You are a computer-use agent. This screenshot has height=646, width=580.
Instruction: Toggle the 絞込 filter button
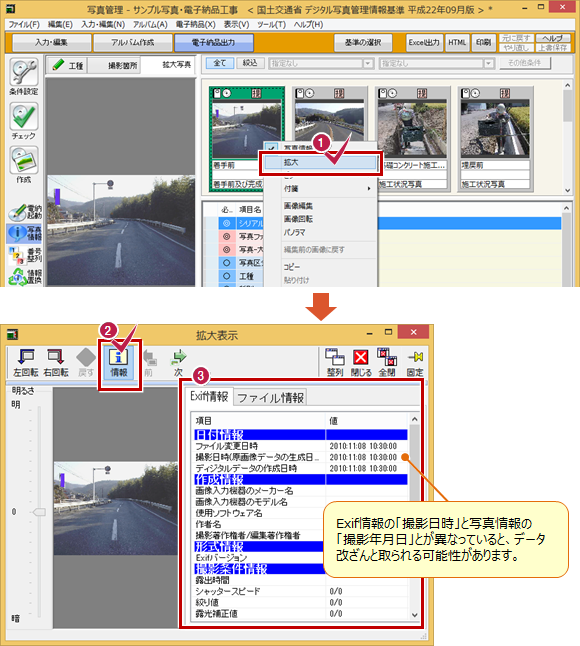(x=250, y=63)
